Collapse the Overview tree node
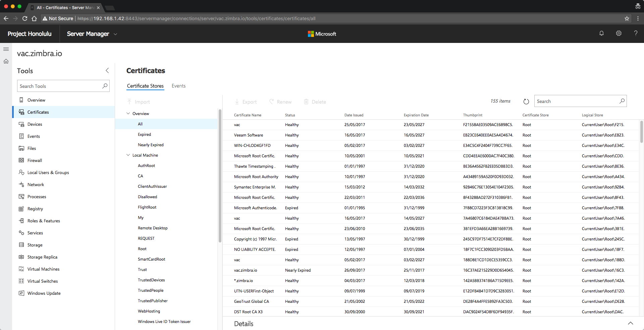Image resolution: width=644 pixels, height=330 pixels. (128, 113)
